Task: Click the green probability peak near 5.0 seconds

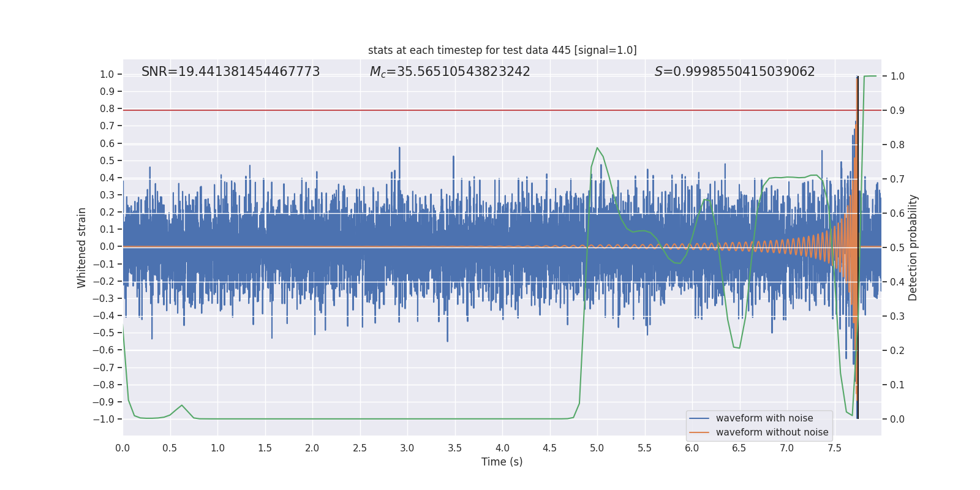Action: tap(597, 148)
